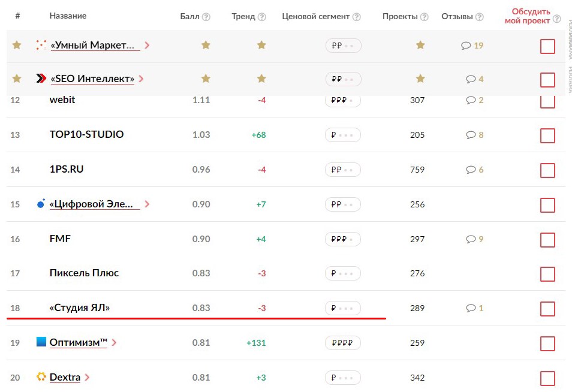Select checkbox in Цифровой Эле... row

[x=547, y=206]
